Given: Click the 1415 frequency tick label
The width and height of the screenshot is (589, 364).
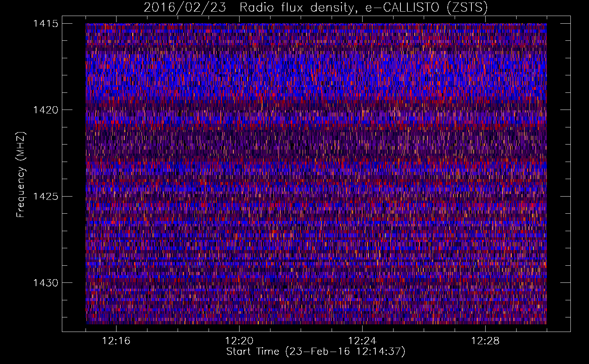Looking at the screenshot, I should (46, 24).
